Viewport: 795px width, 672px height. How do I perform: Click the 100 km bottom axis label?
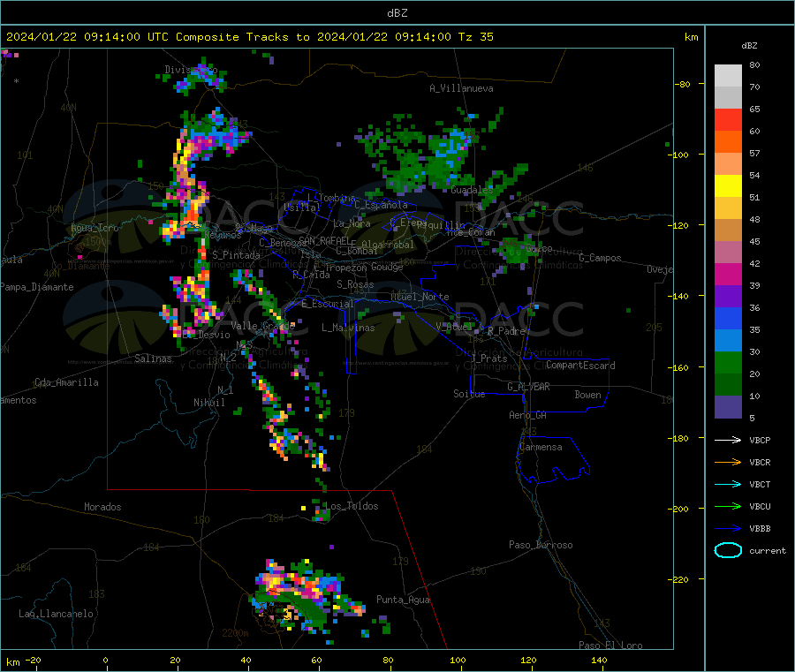(458, 660)
